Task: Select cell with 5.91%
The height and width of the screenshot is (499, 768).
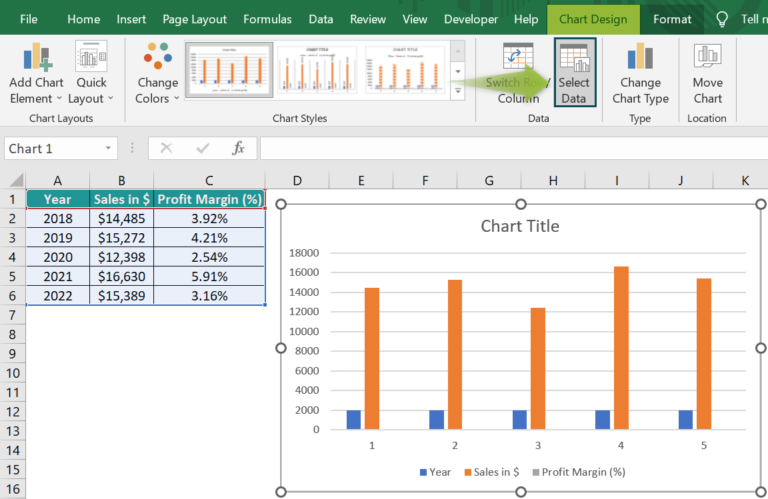Action: [209, 277]
